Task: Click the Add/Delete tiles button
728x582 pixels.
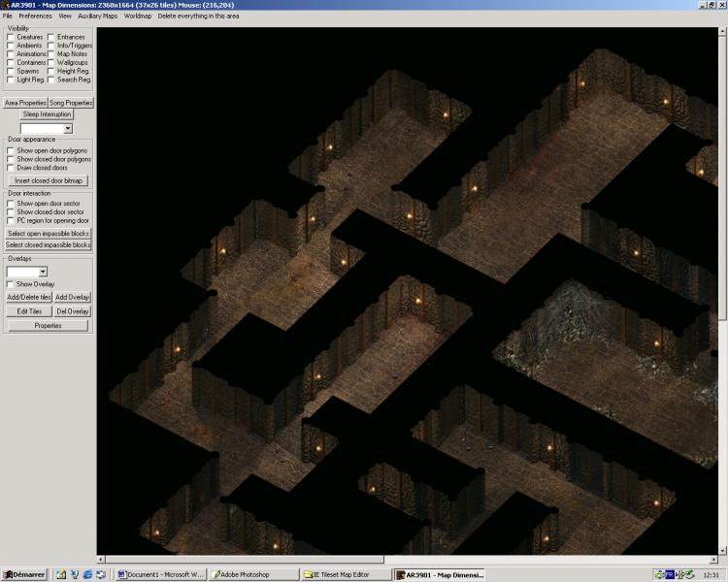Action: [29, 297]
